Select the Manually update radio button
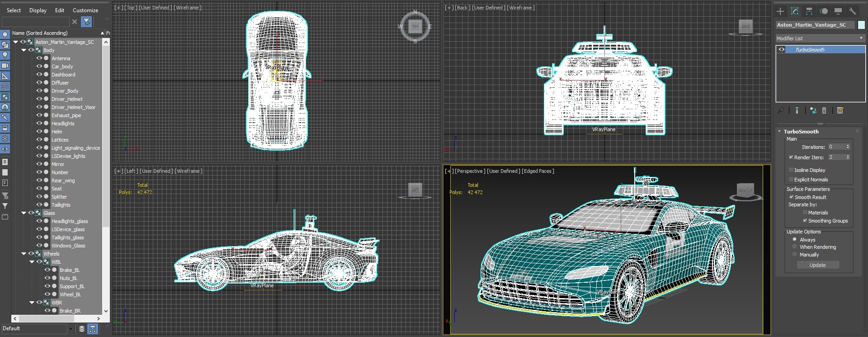868x337 pixels. pyautogui.click(x=794, y=254)
